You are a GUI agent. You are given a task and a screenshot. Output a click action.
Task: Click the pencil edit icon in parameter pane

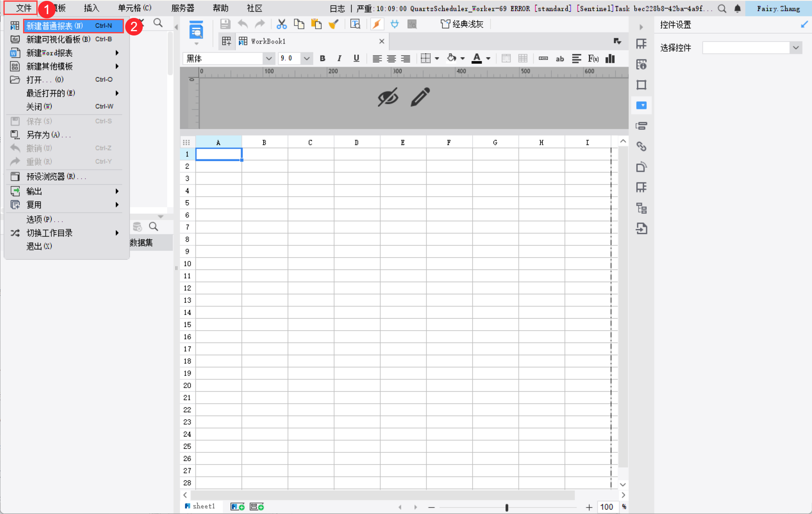tap(421, 97)
